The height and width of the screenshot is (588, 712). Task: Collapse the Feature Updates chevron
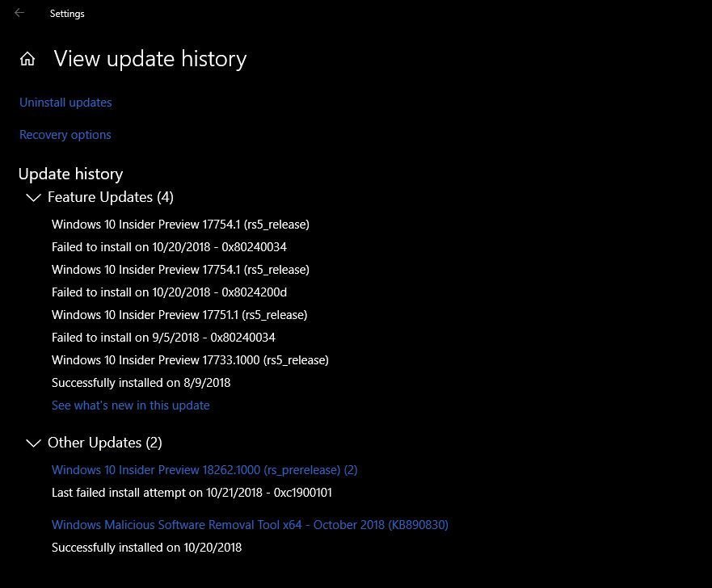click(x=33, y=197)
